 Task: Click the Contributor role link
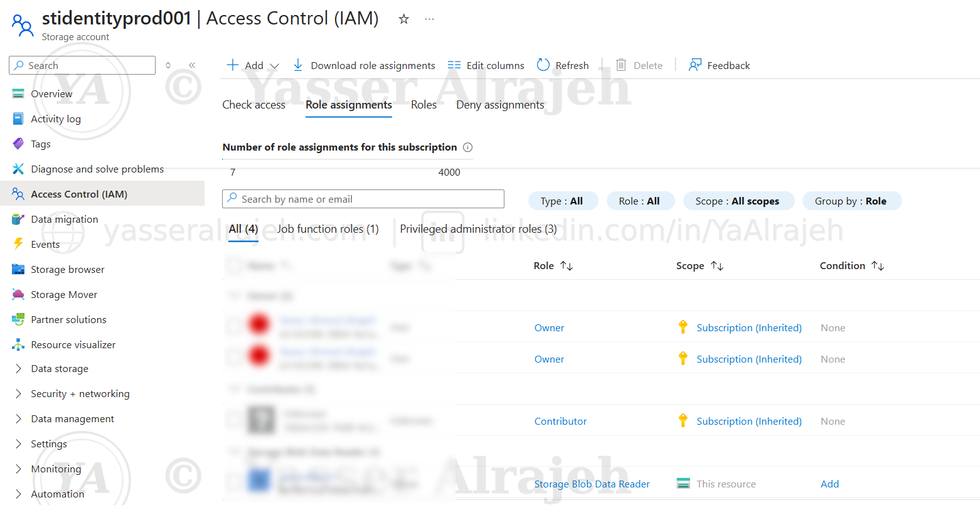point(560,422)
